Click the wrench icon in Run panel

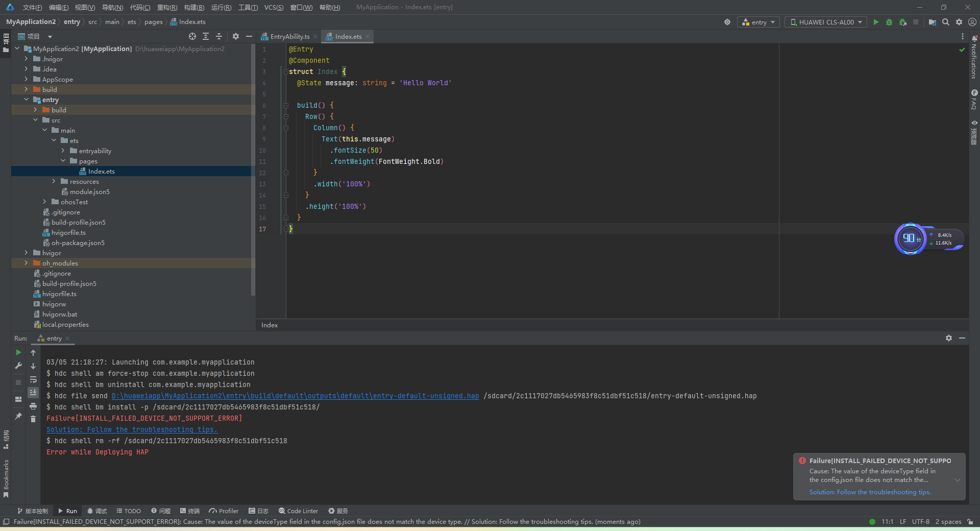pyautogui.click(x=18, y=366)
